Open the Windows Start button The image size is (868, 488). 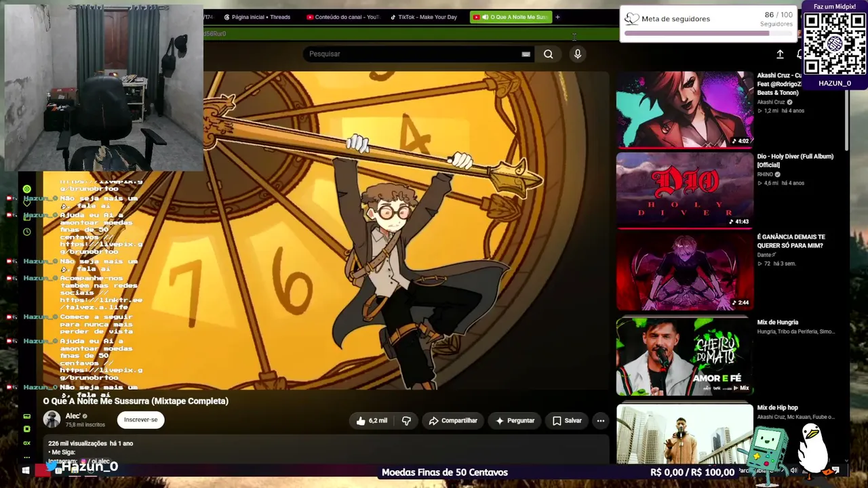pos(26,470)
